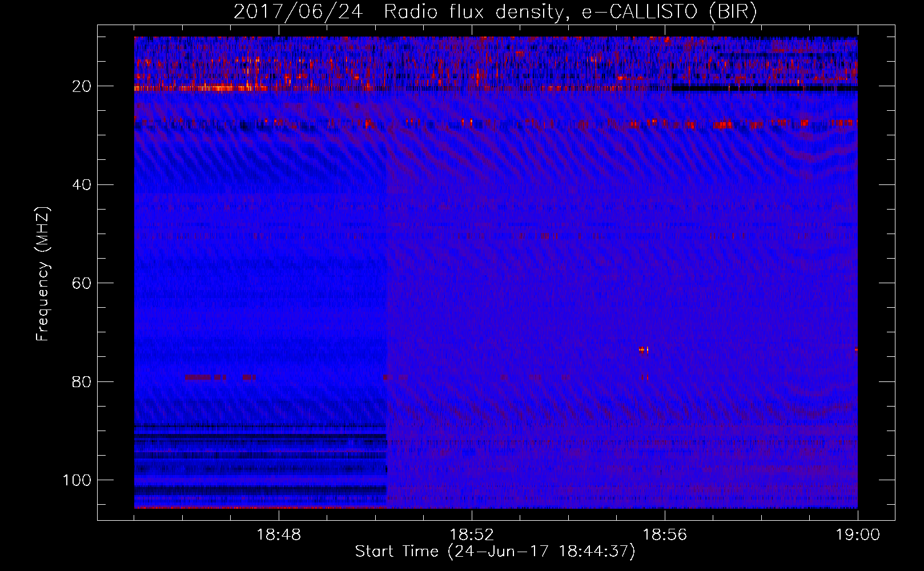Click the 18:48 time tick label
The image size is (924, 571).
point(279,535)
